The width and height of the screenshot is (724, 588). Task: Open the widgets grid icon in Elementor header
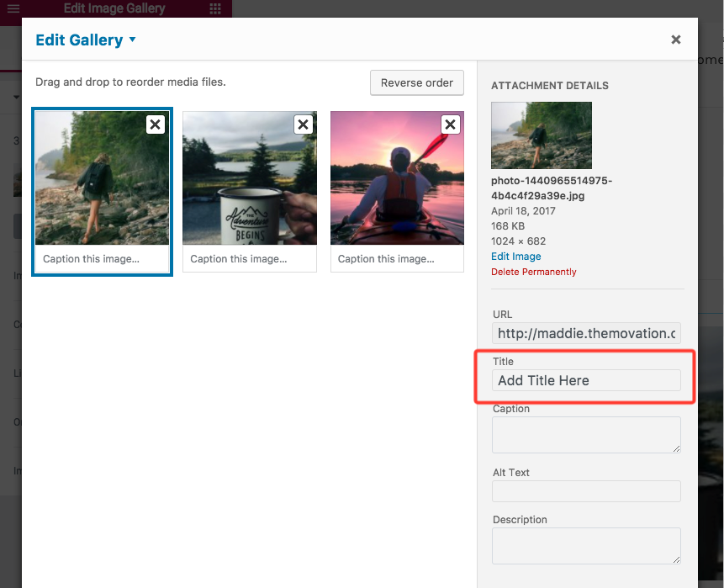214,8
